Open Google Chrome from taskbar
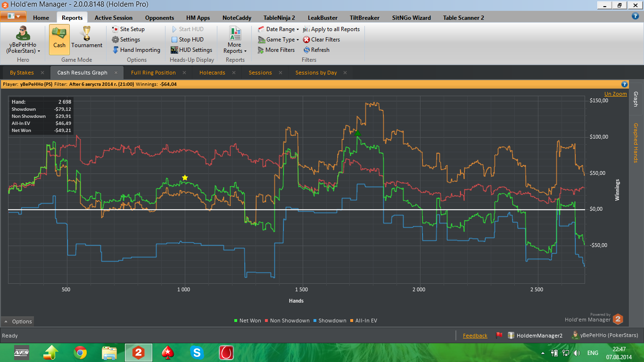644x362 pixels. coord(80,352)
